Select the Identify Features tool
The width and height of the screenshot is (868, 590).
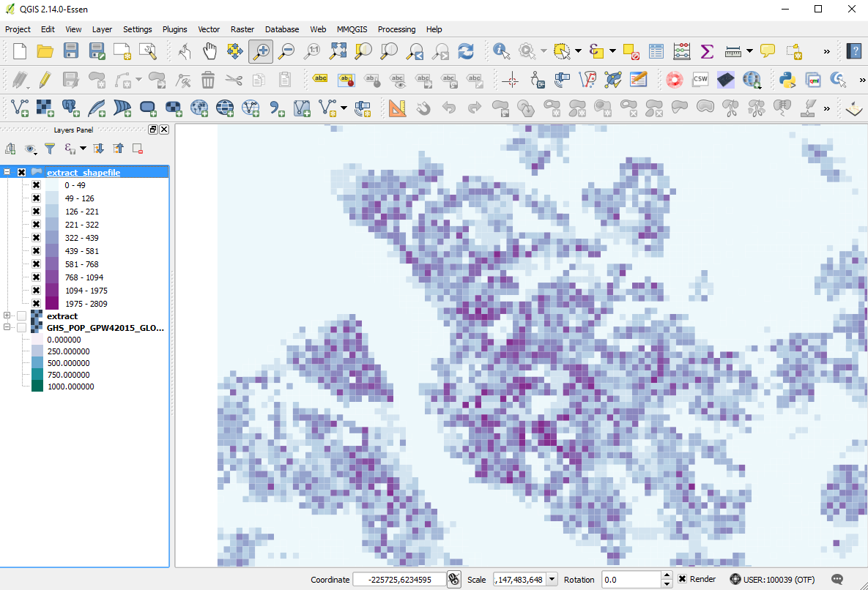click(x=501, y=51)
